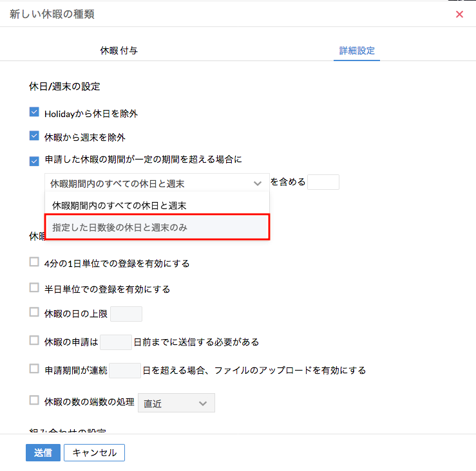476x471 pixels.
Task: Enable 半日単位での登録 checkbox
Action: (35, 288)
